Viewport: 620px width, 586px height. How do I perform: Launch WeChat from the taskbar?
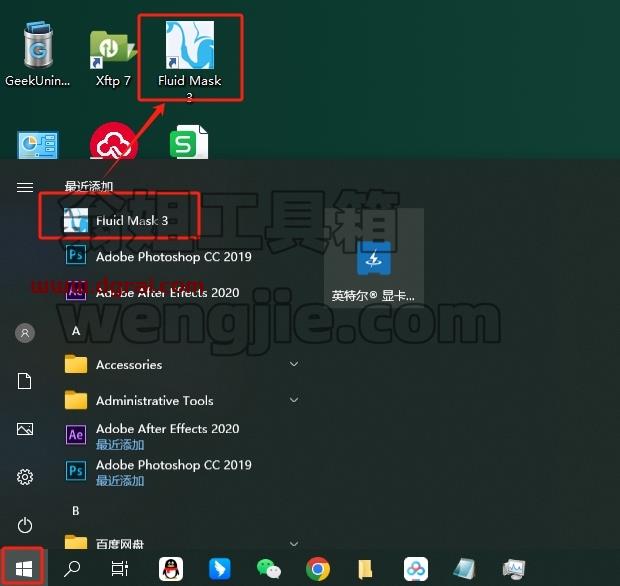pyautogui.click(x=269, y=569)
